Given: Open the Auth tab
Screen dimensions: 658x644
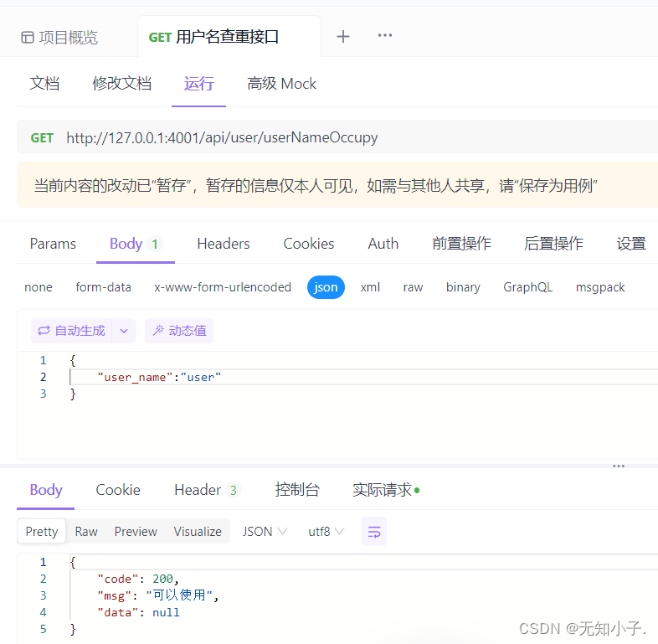Looking at the screenshot, I should (383, 244).
